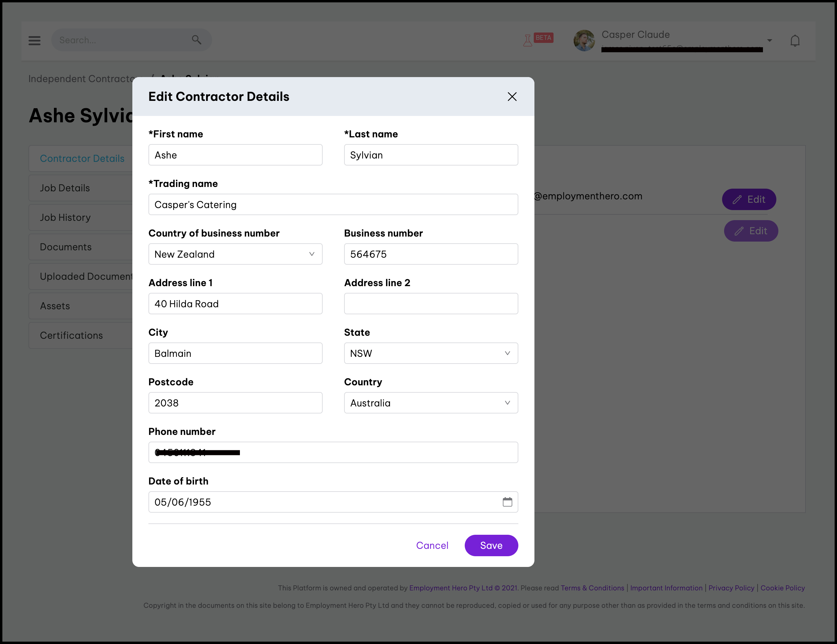Save the contractor details
The image size is (837, 644).
[491, 545]
